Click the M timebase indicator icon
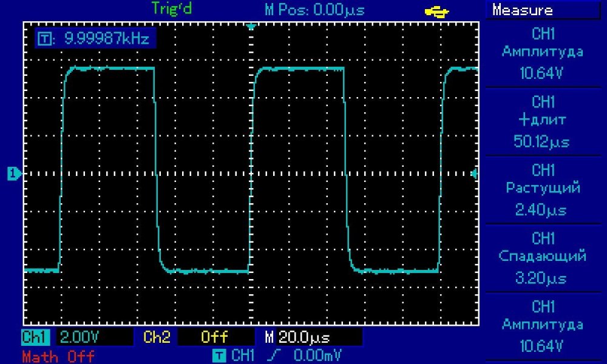The height and width of the screenshot is (364, 607). click(x=269, y=337)
